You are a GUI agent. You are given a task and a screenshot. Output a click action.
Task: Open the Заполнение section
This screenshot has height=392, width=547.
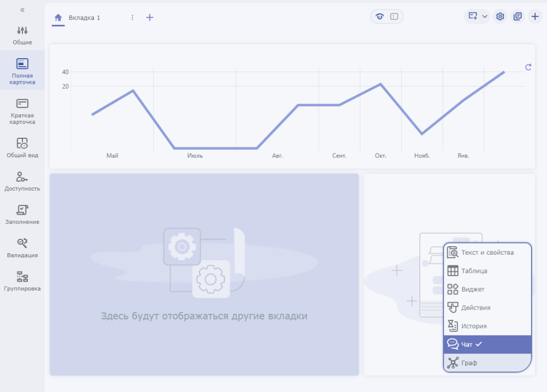point(22,215)
